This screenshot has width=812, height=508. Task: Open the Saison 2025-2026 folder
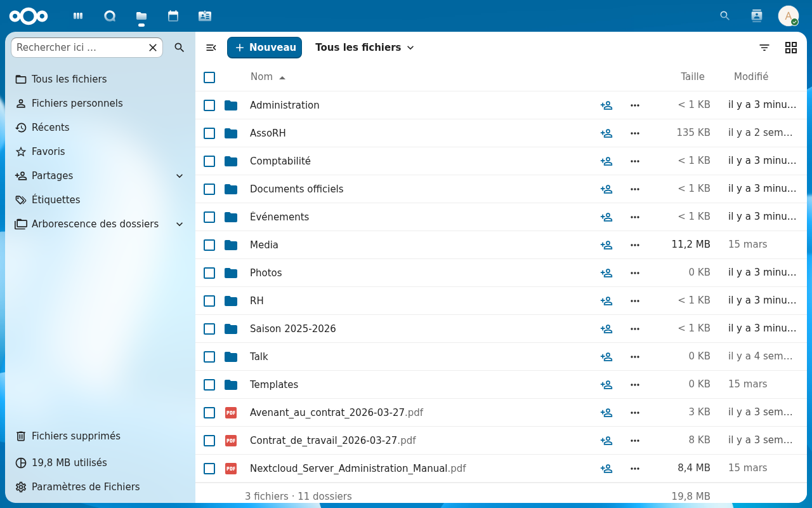click(x=292, y=329)
